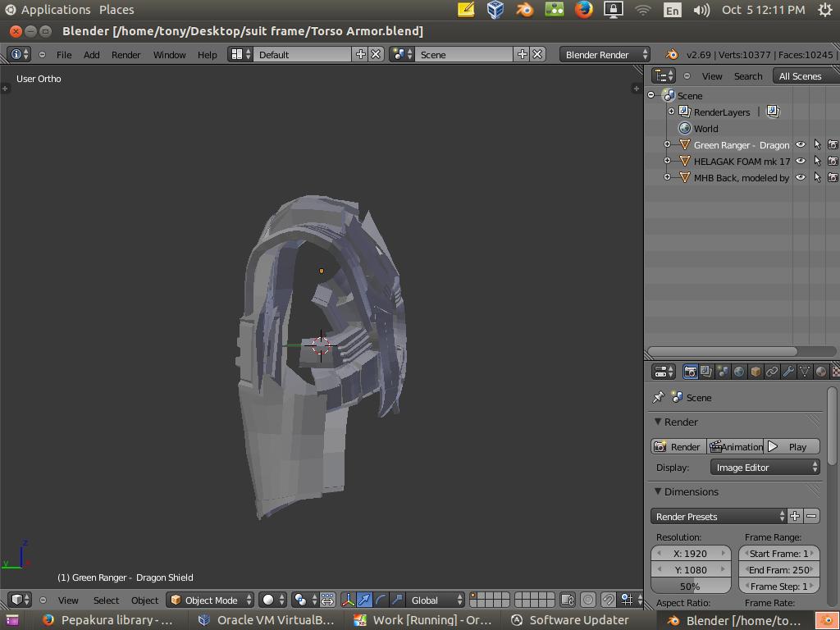
Task: Toggle the 3D manipulator axes widget
Action: (x=348, y=600)
